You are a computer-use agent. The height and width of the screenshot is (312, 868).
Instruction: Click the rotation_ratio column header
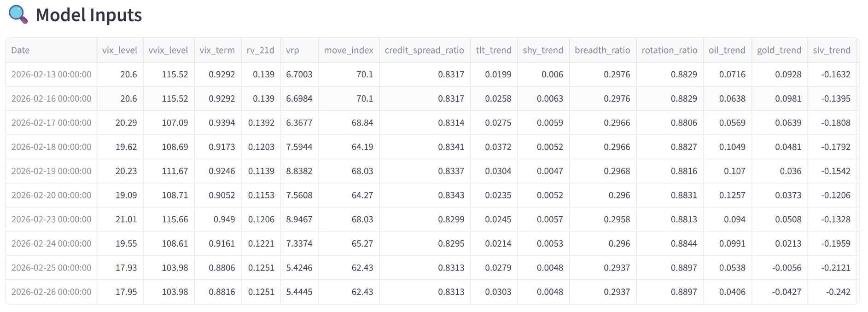pyautogui.click(x=670, y=50)
